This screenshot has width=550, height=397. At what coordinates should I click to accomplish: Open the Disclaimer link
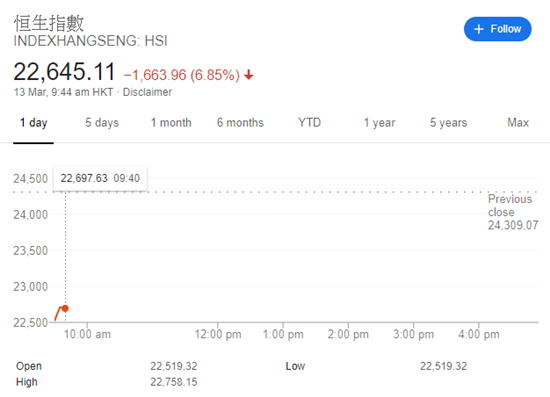[147, 92]
